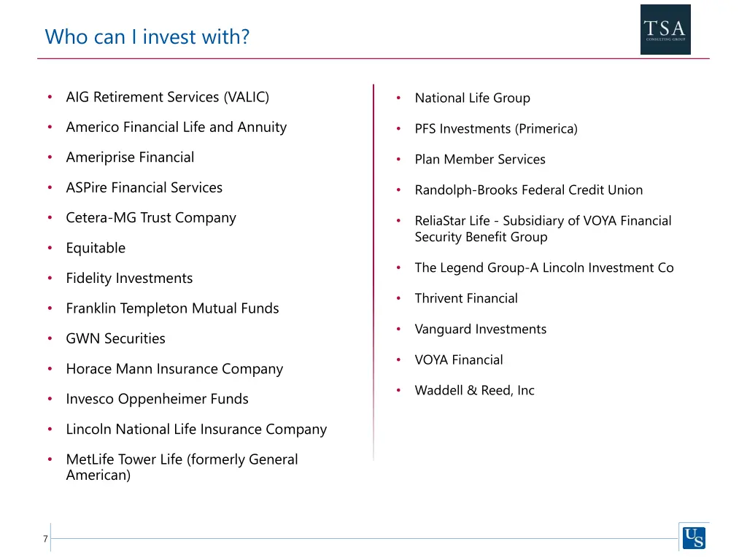747x560 pixels.
Task: Click the slide title Who can I invest with?
Action: coord(147,36)
